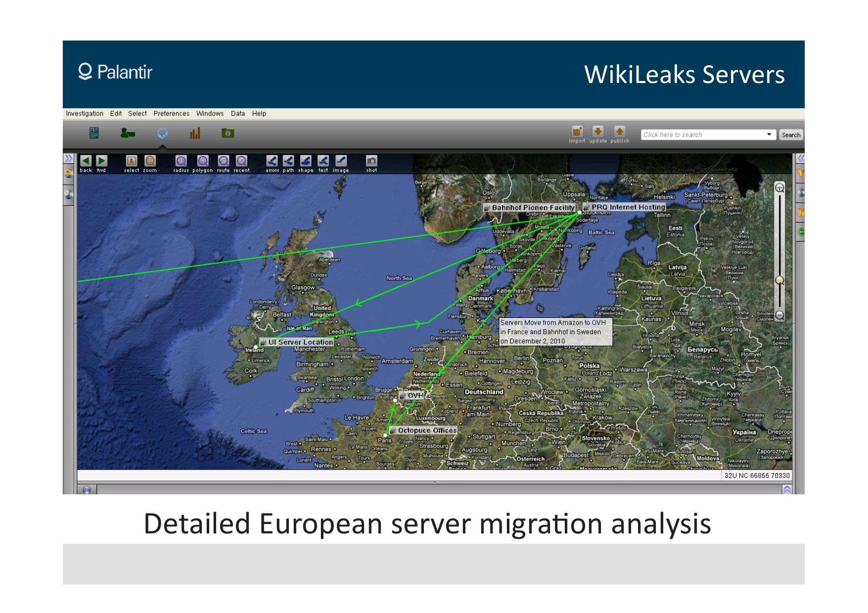
Task: Click the map zoom slider handle
Action: click(x=779, y=280)
